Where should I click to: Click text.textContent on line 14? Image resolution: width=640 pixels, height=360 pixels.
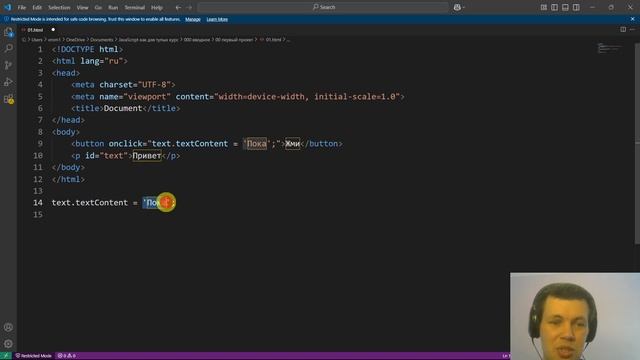[90, 203]
